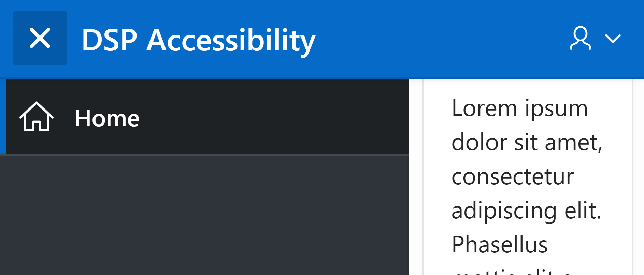
Task: Click the empty dark sidebar area
Action: pyautogui.click(x=204, y=215)
